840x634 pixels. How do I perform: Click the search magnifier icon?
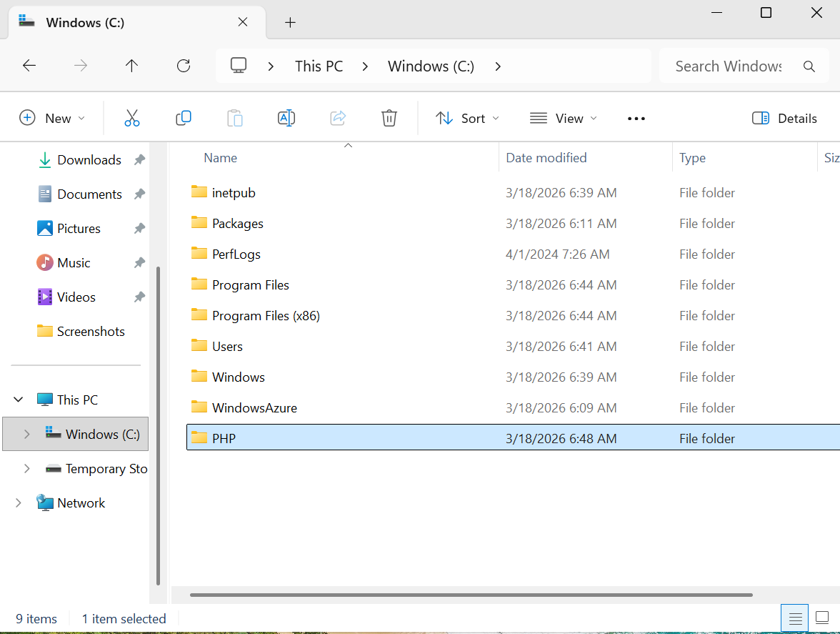pyautogui.click(x=809, y=66)
